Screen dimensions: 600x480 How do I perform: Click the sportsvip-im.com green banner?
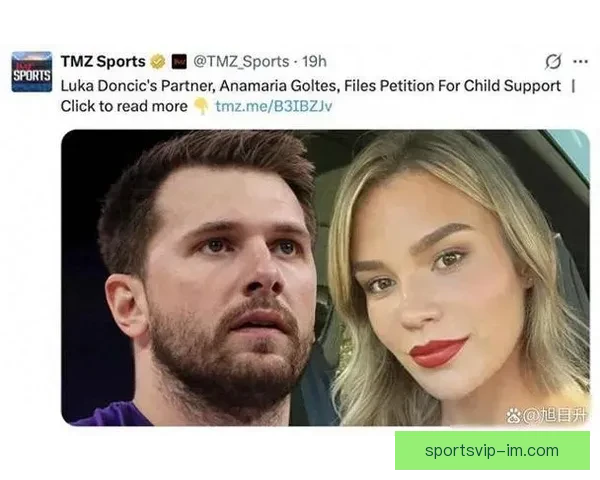click(492, 451)
